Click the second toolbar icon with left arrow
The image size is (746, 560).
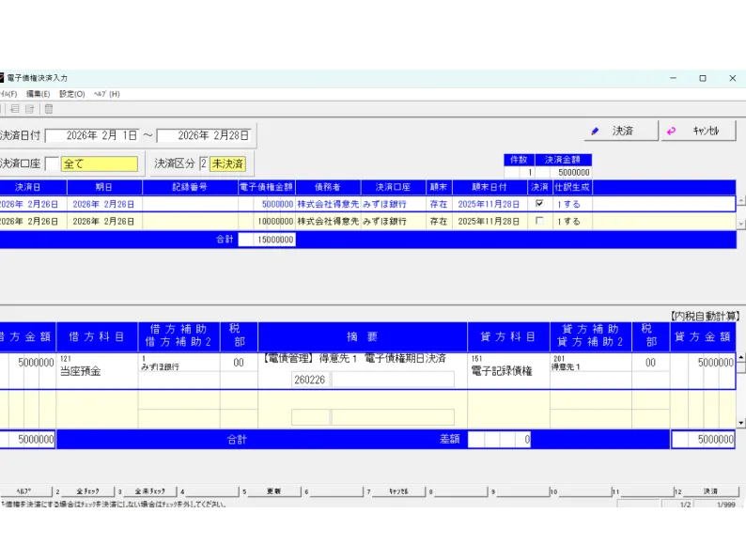(x=15, y=109)
